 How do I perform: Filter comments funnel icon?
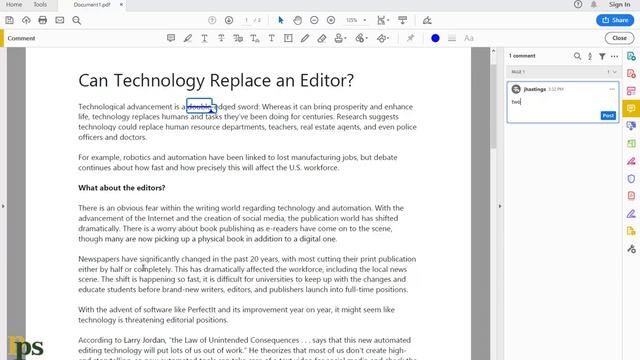click(x=602, y=56)
